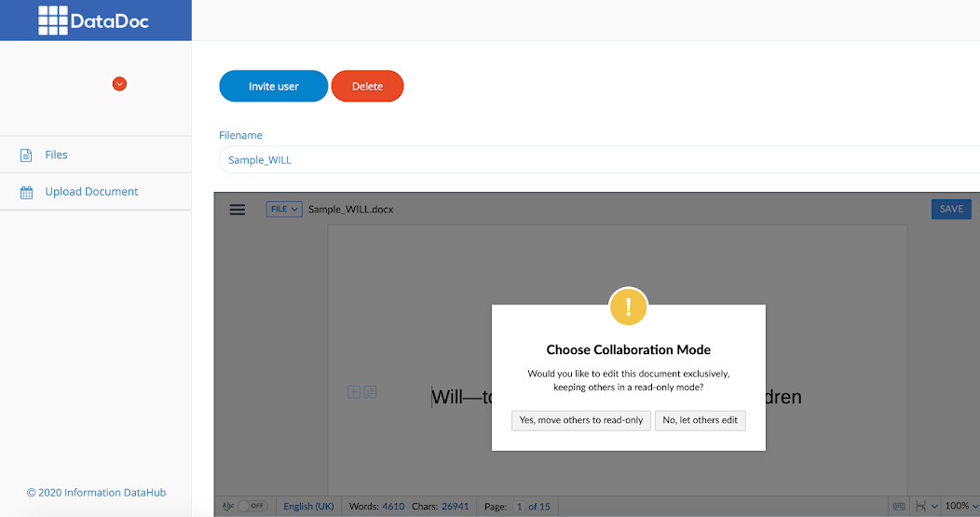Click the of 15 page total
Image resolution: width=980 pixels, height=517 pixels.
click(539, 507)
